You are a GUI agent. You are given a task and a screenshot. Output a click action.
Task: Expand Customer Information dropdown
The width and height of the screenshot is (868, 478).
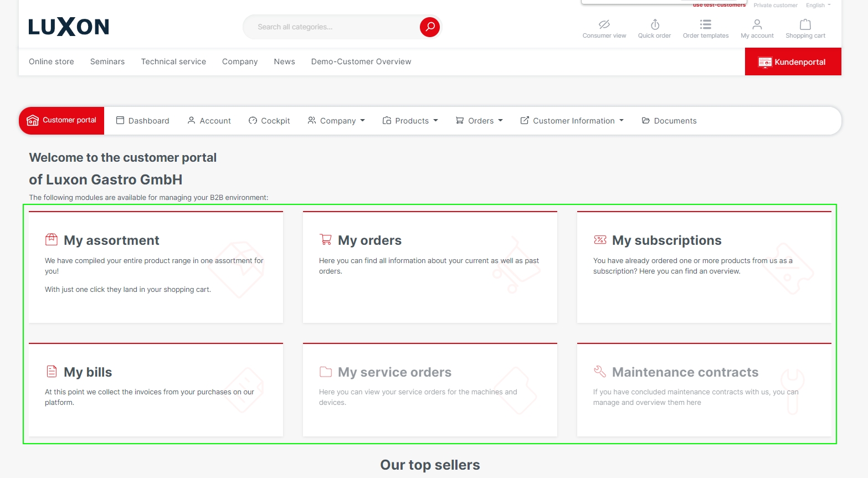[572, 121]
